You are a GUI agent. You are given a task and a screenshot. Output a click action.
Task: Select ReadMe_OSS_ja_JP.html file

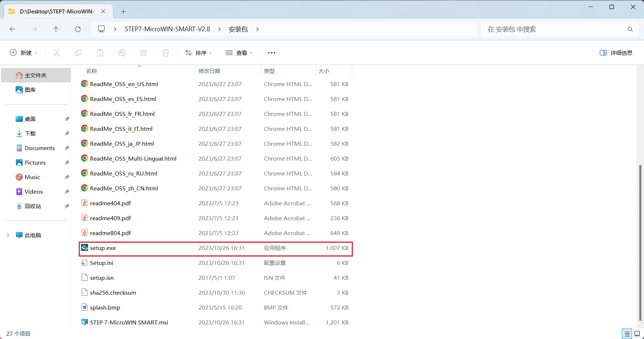pos(216,144)
